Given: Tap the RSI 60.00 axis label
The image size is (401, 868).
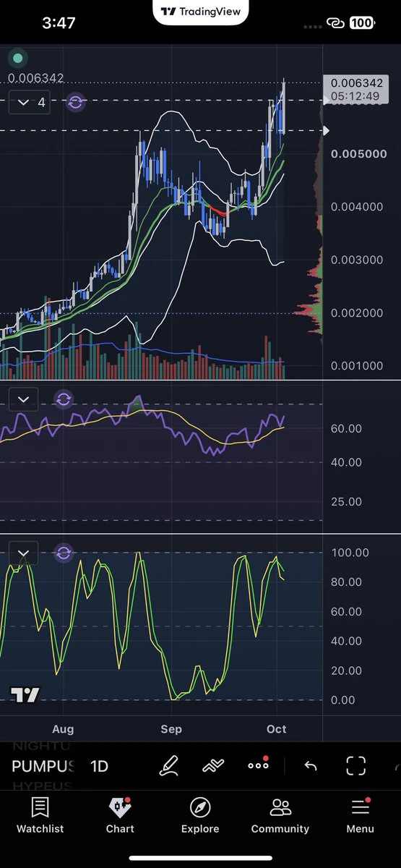Looking at the screenshot, I should [x=346, y=428].
